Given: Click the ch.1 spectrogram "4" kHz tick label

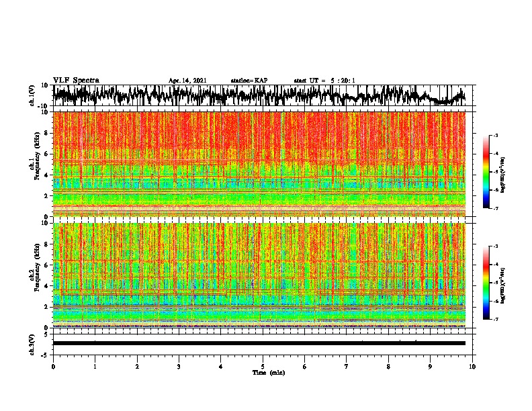Looking at the screenshot, I should click(46, 175).
